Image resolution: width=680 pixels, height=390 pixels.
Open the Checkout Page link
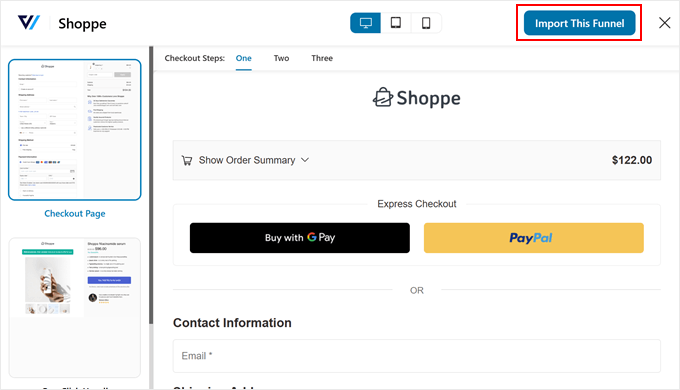(x=75, y=213)
